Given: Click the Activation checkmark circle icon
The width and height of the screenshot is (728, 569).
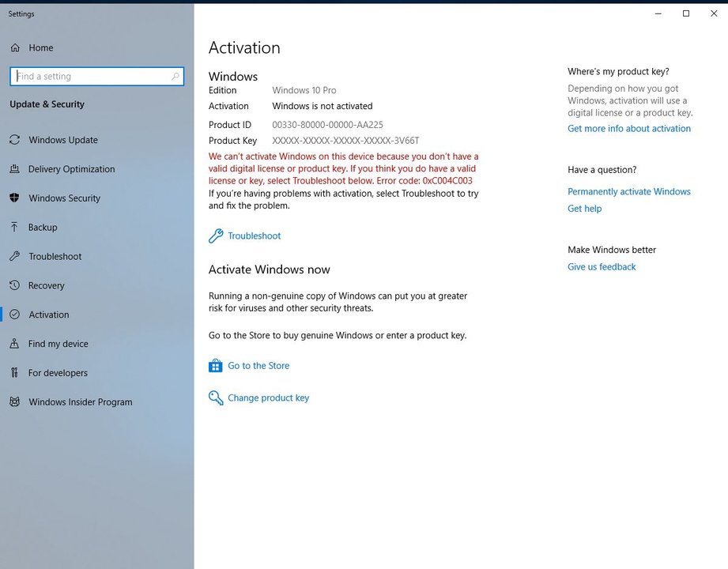Looking at the screenshot, I should pos(15,315).
